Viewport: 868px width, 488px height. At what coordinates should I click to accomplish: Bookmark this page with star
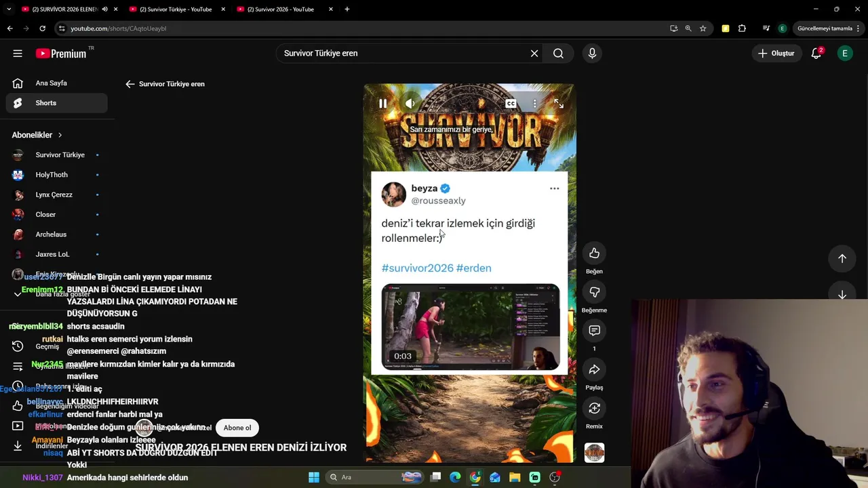pyautogui.click(x=703, y=28)
